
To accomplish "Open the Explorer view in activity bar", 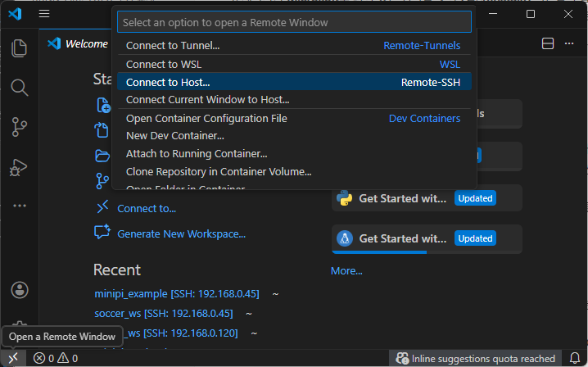I will [19, 48].
